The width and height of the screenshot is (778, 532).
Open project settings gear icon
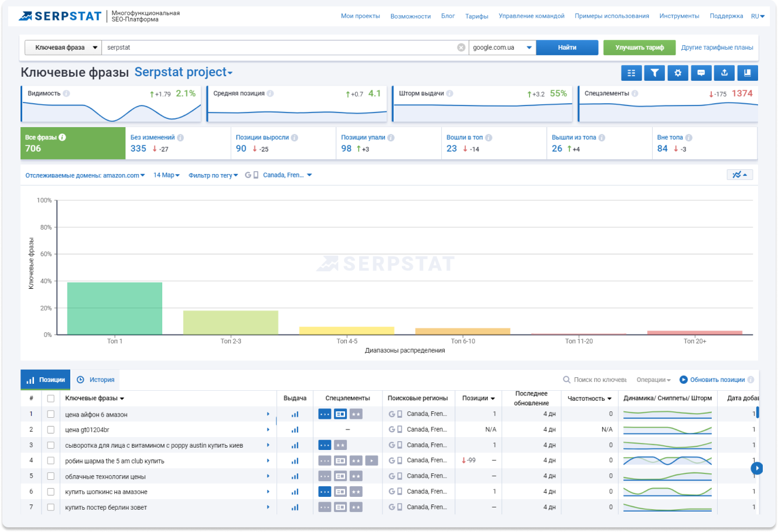(x=678, y=73)
